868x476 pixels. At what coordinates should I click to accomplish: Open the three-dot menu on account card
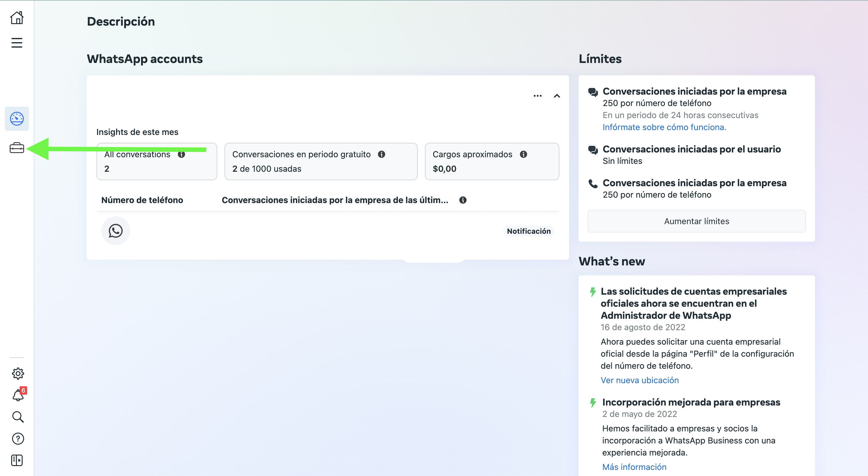[x=537, y=96]
